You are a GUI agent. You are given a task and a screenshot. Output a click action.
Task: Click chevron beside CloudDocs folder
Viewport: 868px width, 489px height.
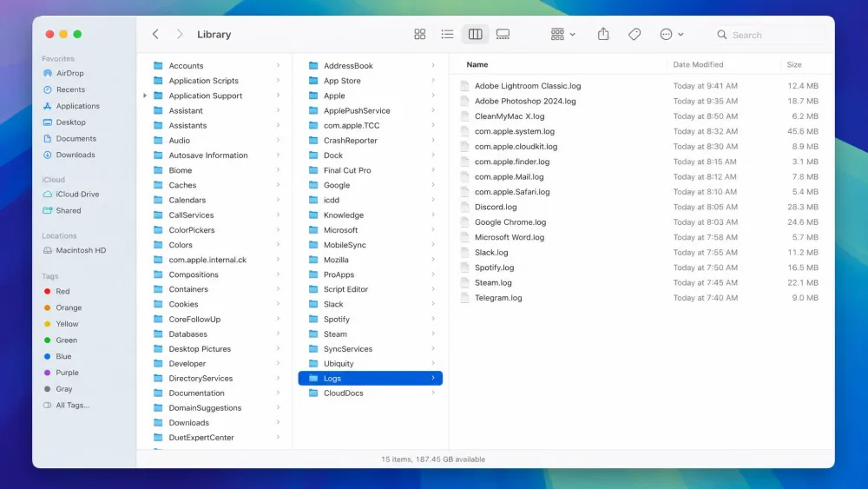point(433,393)
